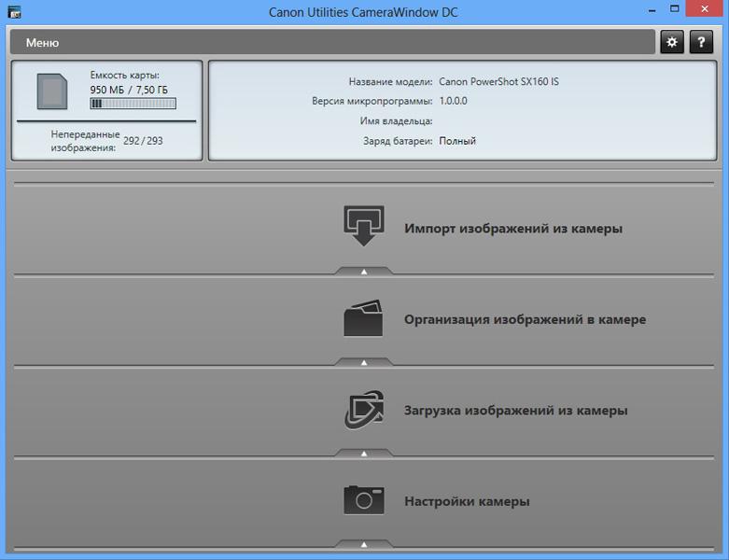The width and height of the screenshot is (729, 560).
Task: Choose Загрузка изображений из камеры
Action: point(515,411)
